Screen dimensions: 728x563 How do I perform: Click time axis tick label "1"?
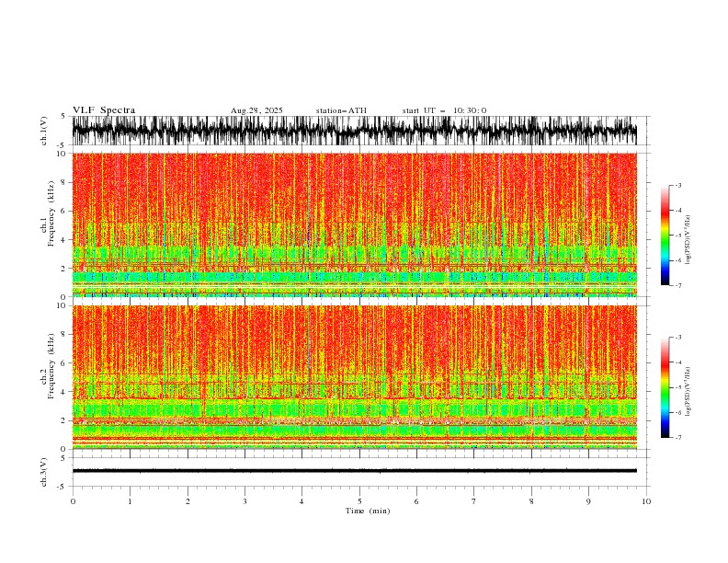(x=130, y=501)
